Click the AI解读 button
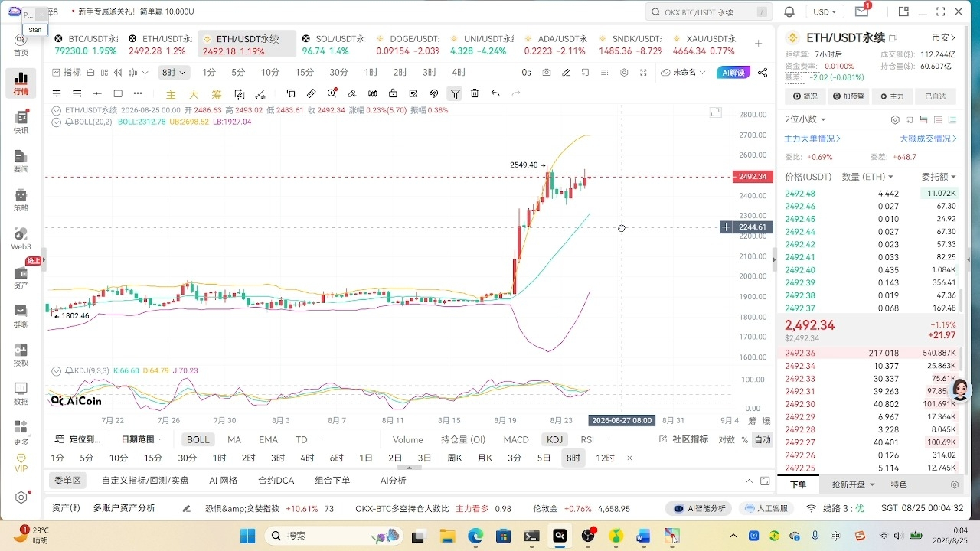 733,72
